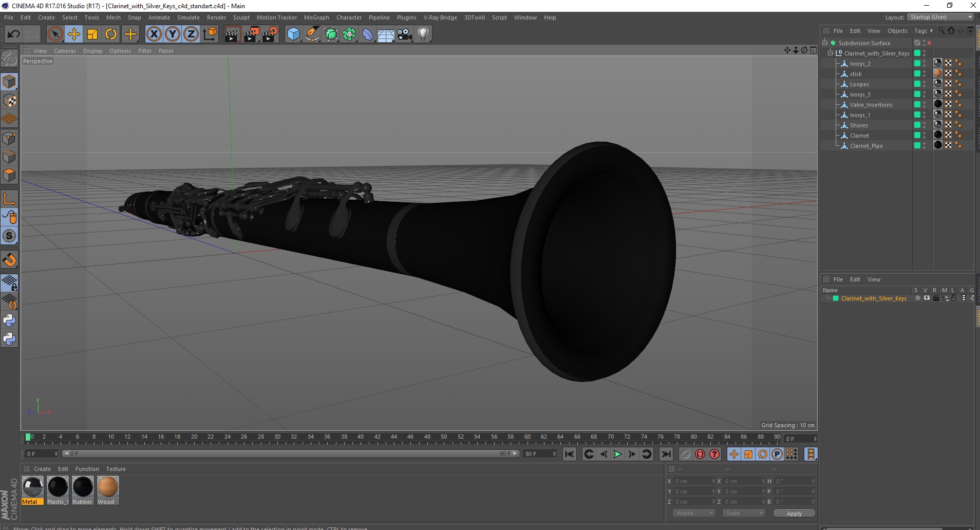
Task: Select the Wood material swatch
Action: [x=108, y=490]
